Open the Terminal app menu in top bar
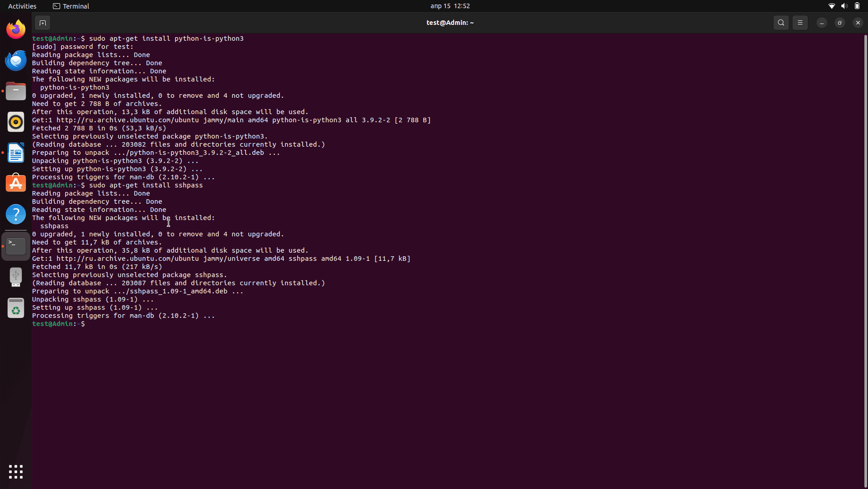The width and height of the screenshot is (868, 489). [x=71, y=6]
